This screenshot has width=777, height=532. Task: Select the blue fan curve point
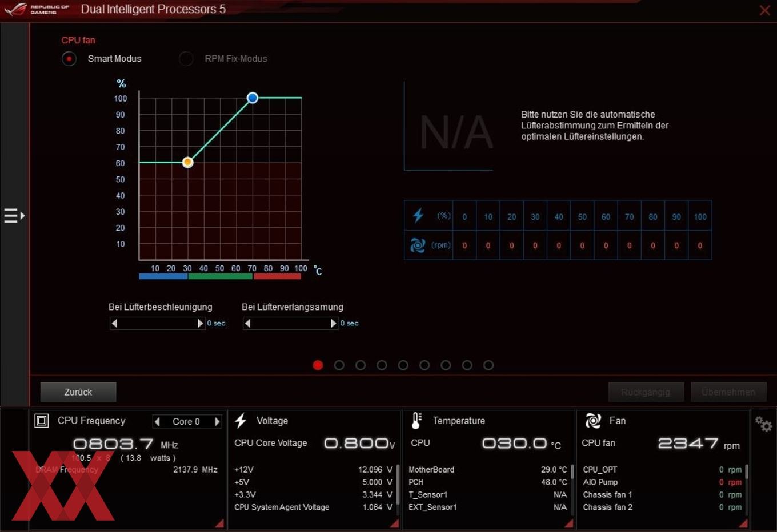click(253, 98)
